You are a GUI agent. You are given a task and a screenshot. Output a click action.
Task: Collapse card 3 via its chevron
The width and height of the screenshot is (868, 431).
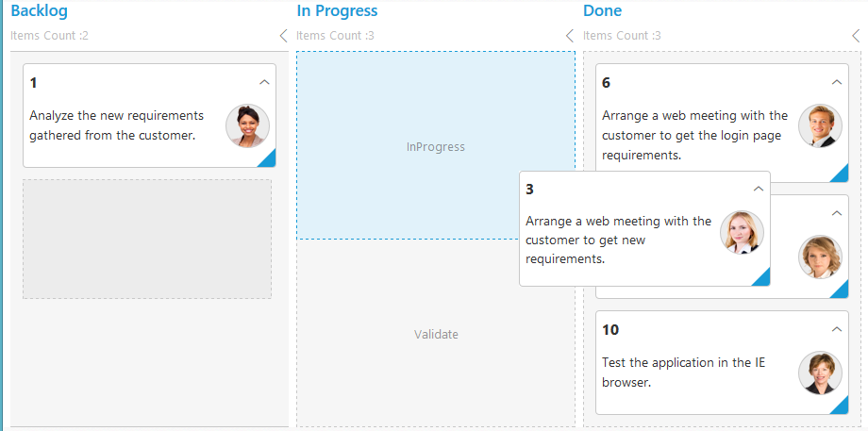(759, 189)
